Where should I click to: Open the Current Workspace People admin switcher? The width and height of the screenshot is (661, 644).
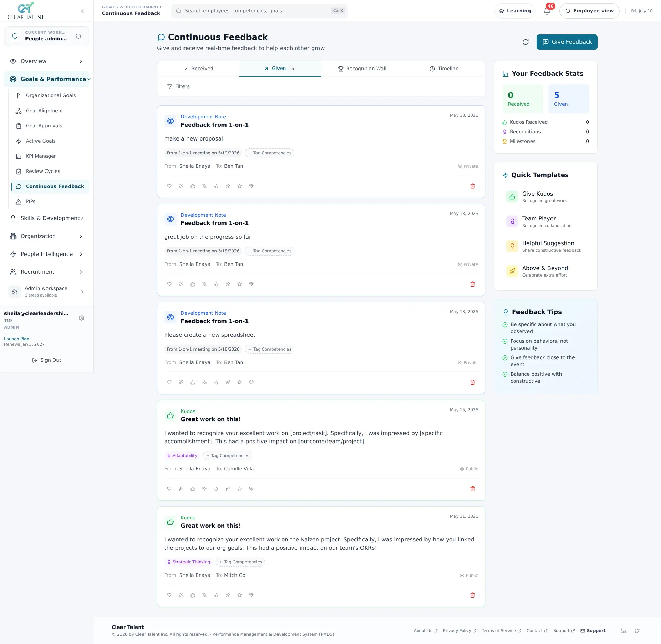(x=46, y=36)
